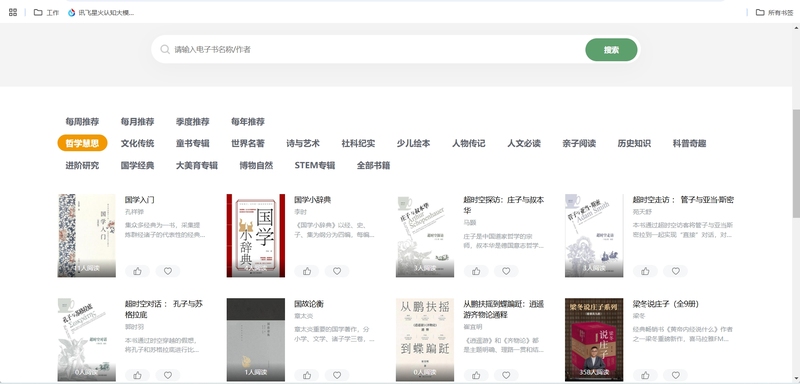Select the 人文必读 category
Image resolution: width=800 pixels, height=384 pixels.
pyautogui.click(x=524, y=143)
